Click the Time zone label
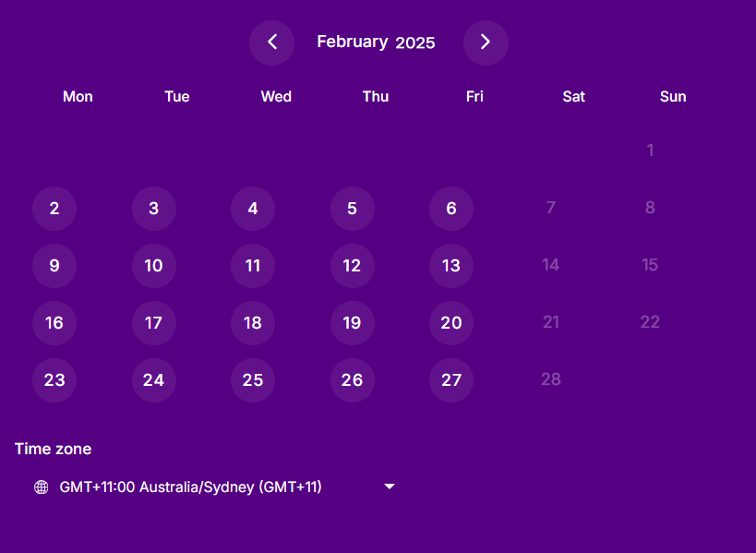The image size is (756, 553). [53, 449]
